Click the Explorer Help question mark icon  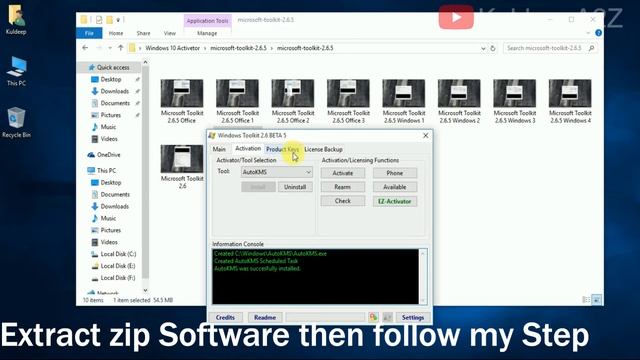tap(598, 33)
